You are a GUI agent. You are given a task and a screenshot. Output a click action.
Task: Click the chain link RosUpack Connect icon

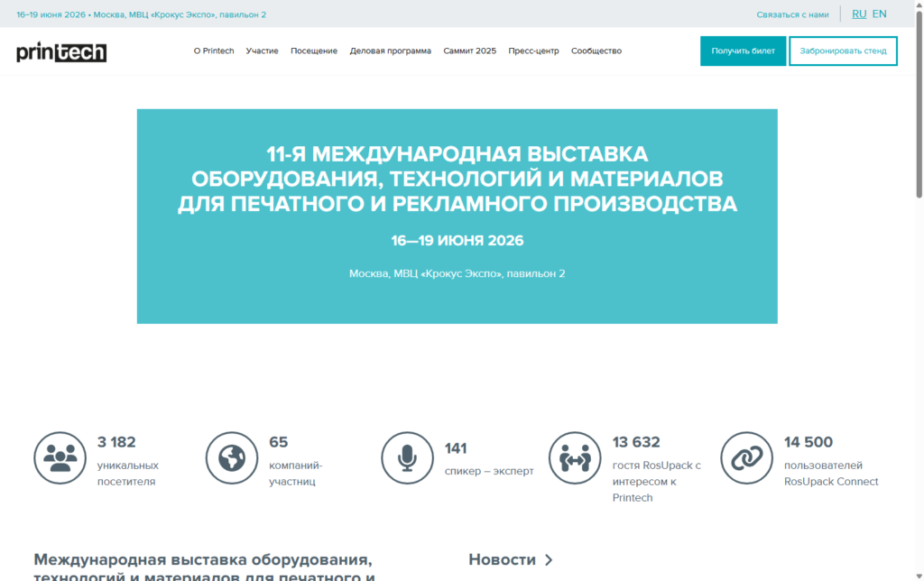pos(746,458)
